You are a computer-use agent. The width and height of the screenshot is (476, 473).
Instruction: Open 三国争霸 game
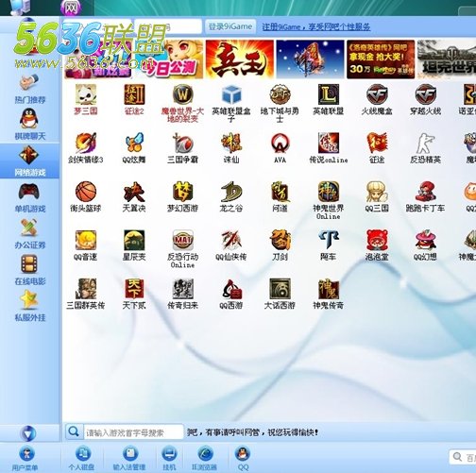[x=182, y=148]
